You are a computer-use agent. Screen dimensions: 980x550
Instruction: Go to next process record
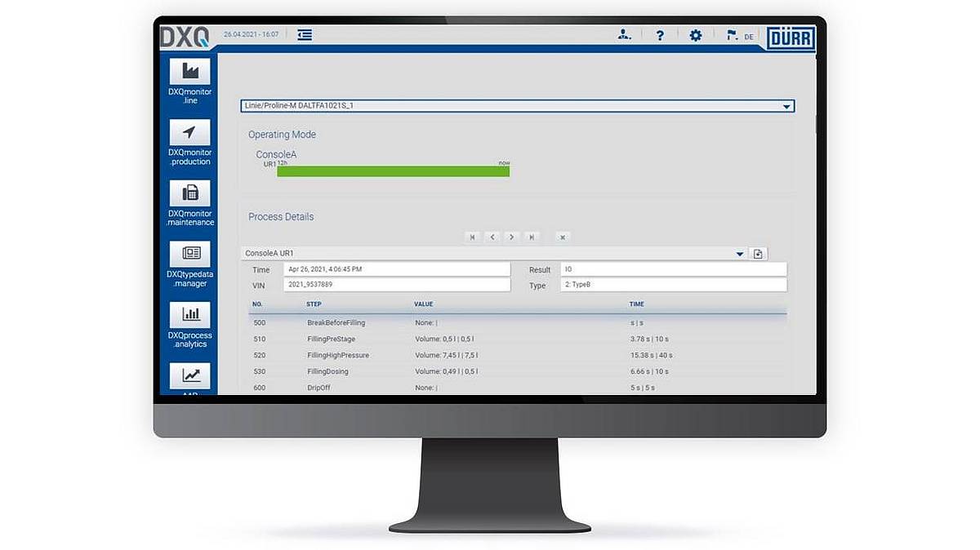[511, 237]
